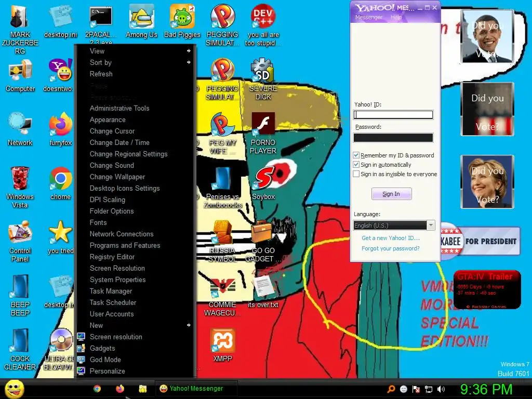Select Change Cursor in the context menu

pos(136,131)
